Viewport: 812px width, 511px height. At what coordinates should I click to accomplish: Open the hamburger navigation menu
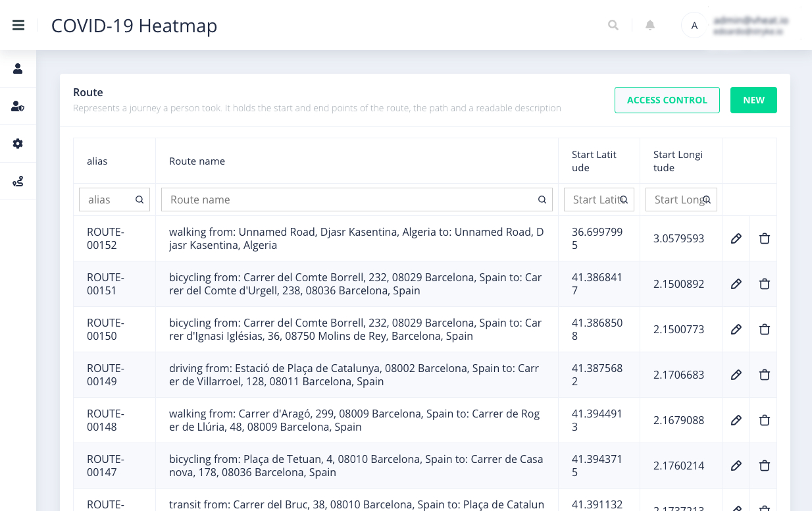18,25
